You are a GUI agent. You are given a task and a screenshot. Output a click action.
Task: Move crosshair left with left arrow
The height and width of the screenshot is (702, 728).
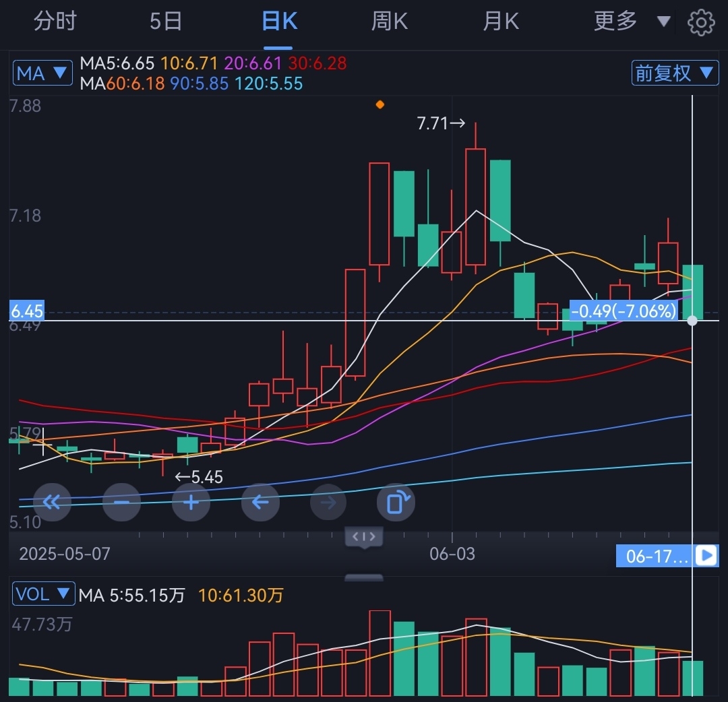[260, 502]
